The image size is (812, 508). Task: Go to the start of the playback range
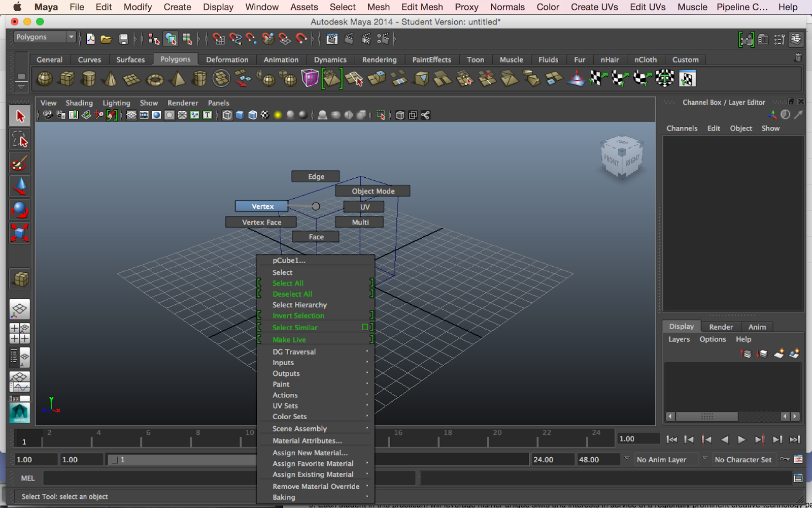(671, 439)
